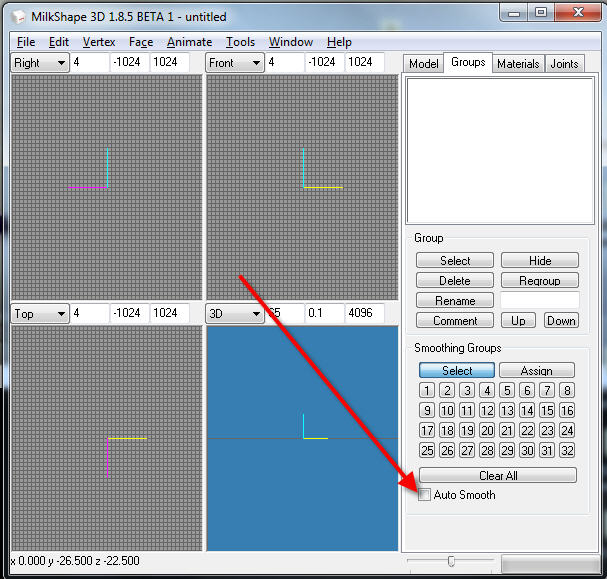Screen dimensions: 607x579
Task: Click the Hide group button
Action: tap(539, 260)
